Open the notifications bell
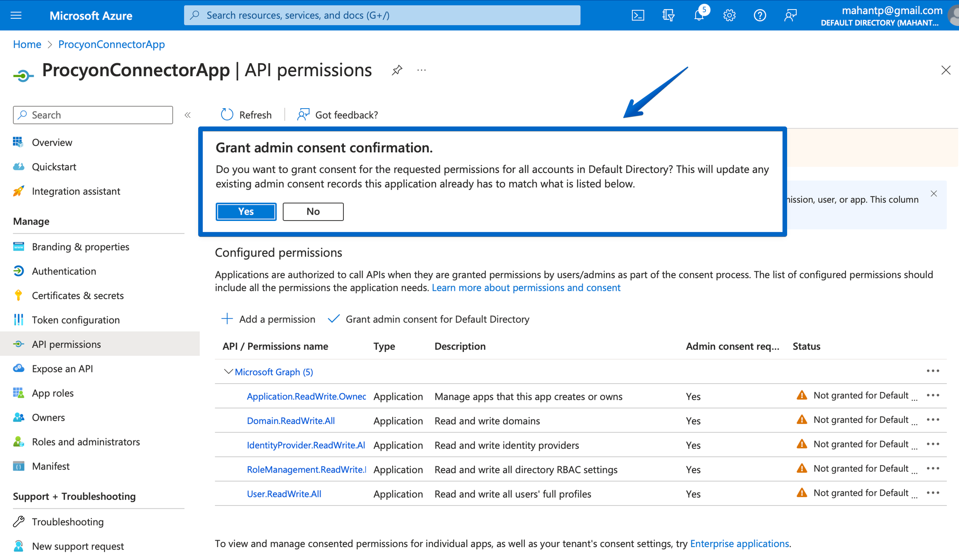959x560 pixels. 699,15
